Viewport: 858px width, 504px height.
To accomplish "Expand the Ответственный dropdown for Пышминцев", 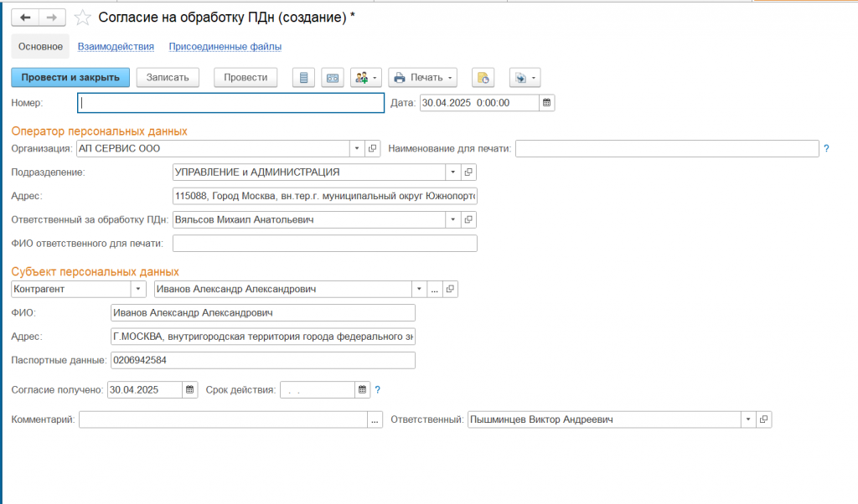I will 747,419.
